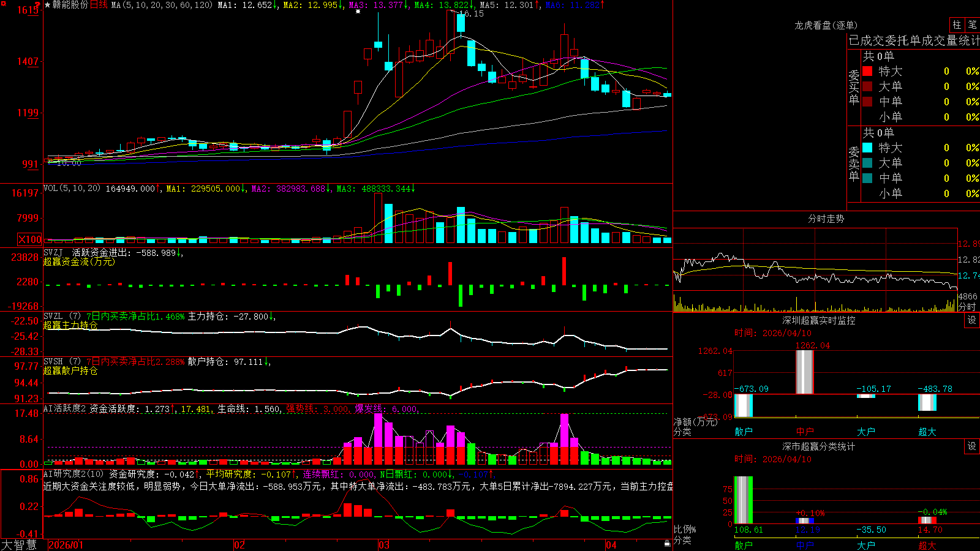Click the AI活跃度2 indicator name
Image resolution: width=980 pixels, height=551 pixels.
pos(64,408)
